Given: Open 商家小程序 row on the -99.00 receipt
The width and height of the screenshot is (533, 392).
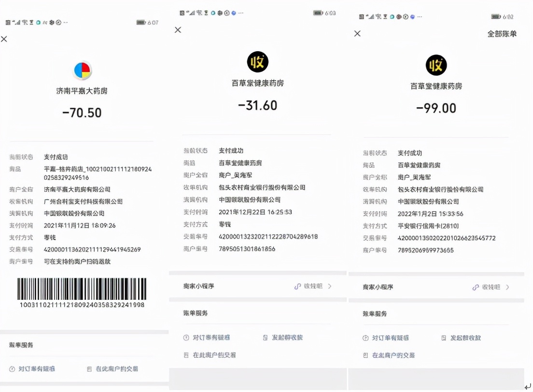Looking at the screenshot, I should pyautogui.click(x=436, y=287).
